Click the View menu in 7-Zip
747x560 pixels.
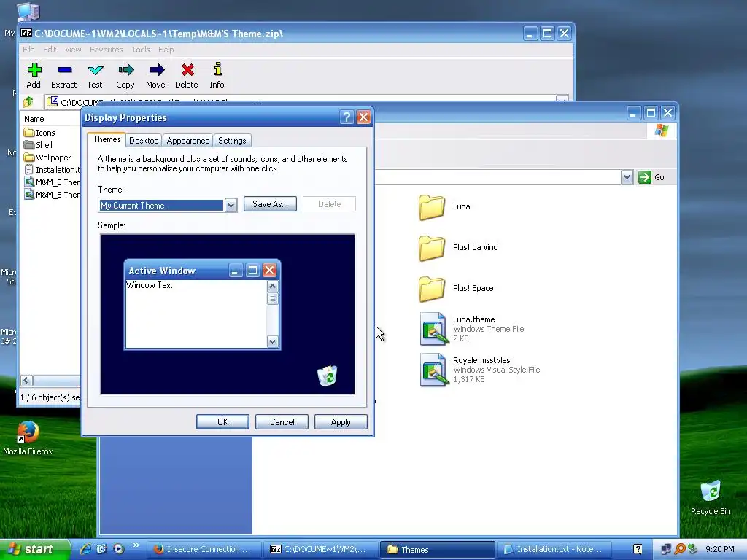(73, 50)
